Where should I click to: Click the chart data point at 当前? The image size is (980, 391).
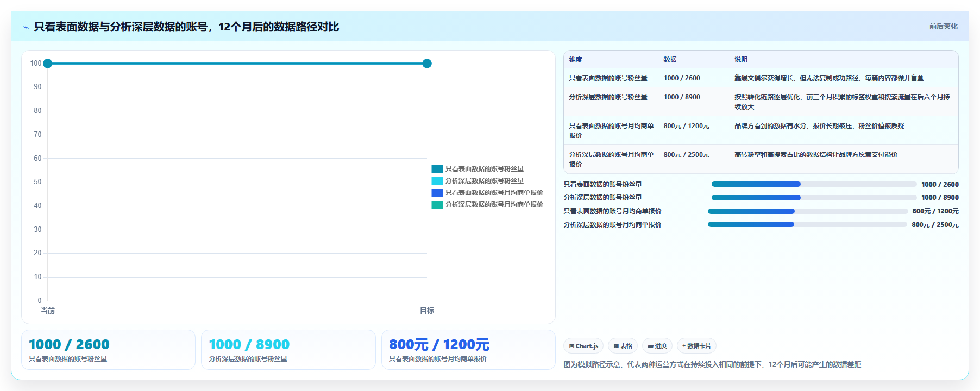click(48, 64)
